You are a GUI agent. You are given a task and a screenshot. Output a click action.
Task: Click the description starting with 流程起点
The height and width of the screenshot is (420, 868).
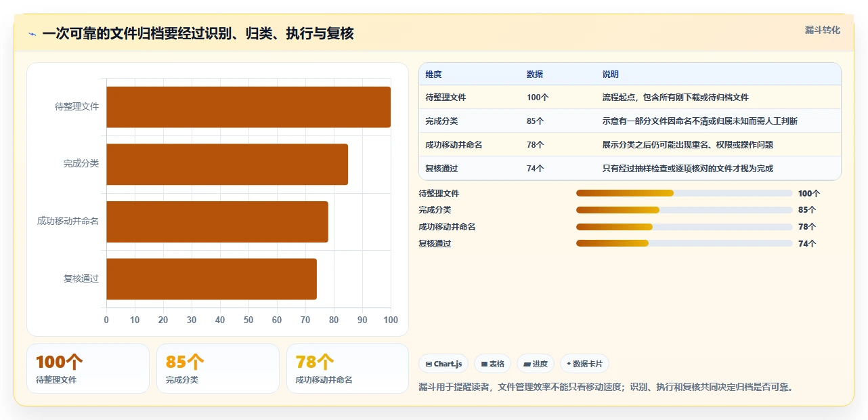coord(676,98)
